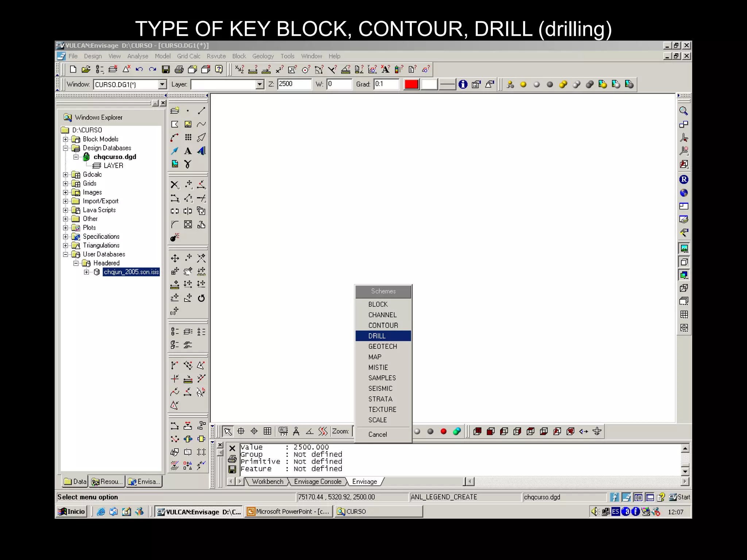Click the red colour swatch

(x=411, y=85)
